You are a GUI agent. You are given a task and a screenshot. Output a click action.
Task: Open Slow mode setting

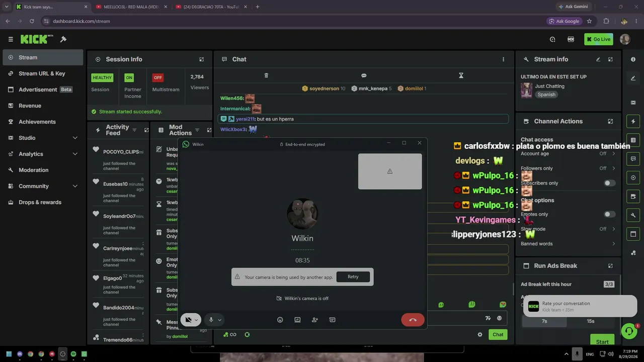(568, 229)
